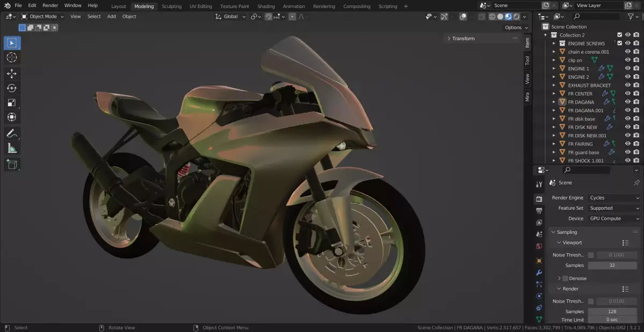The width and height of the screenshot is (644, 332).
Task: Open Feature Set Supported dropdown
Action: (614, 208)
